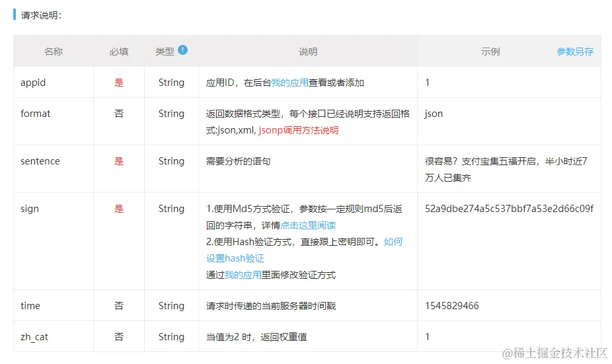Click the blue info icon beside 类型
The height and width of the screenshot is (364, 612).
[x=182, y=50]
